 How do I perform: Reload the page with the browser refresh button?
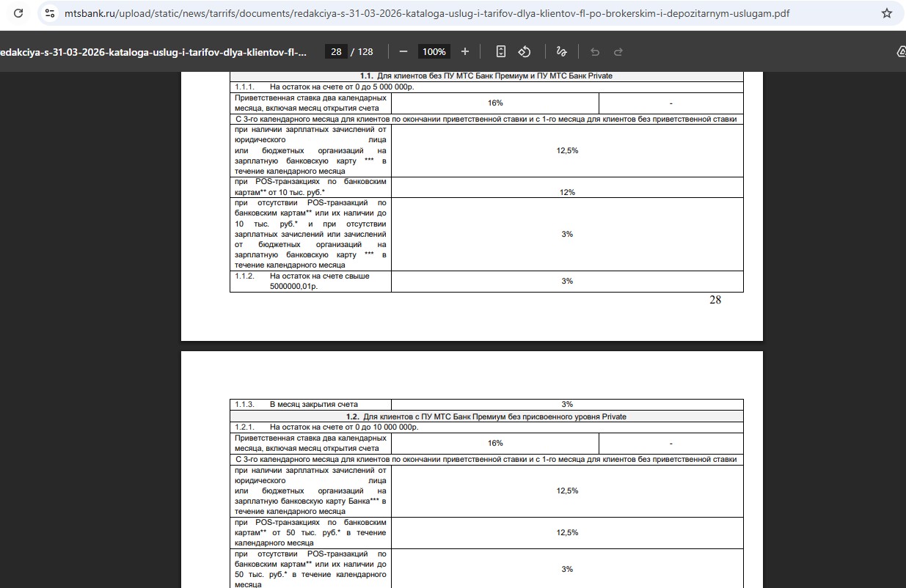tap(18, 13)
